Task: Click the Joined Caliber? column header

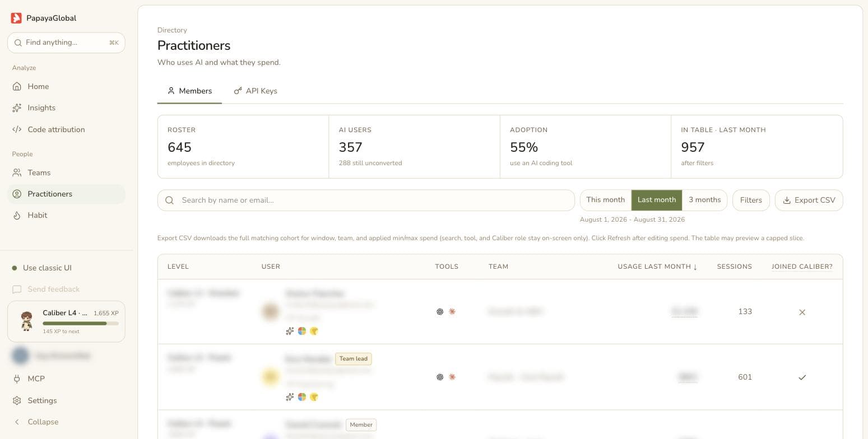Action: [802, 267]
